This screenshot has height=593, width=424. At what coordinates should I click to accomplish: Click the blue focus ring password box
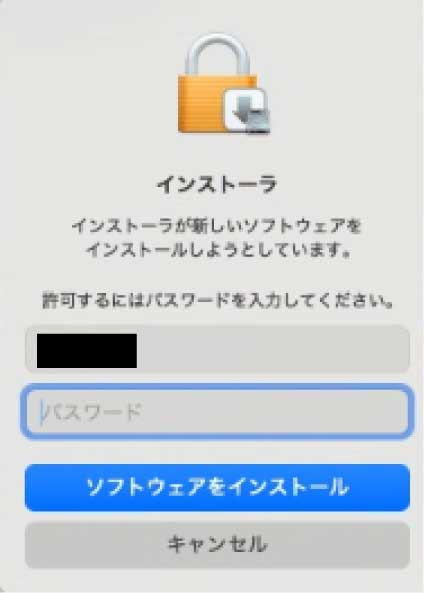pyautogui.click(x=217, y=411)
